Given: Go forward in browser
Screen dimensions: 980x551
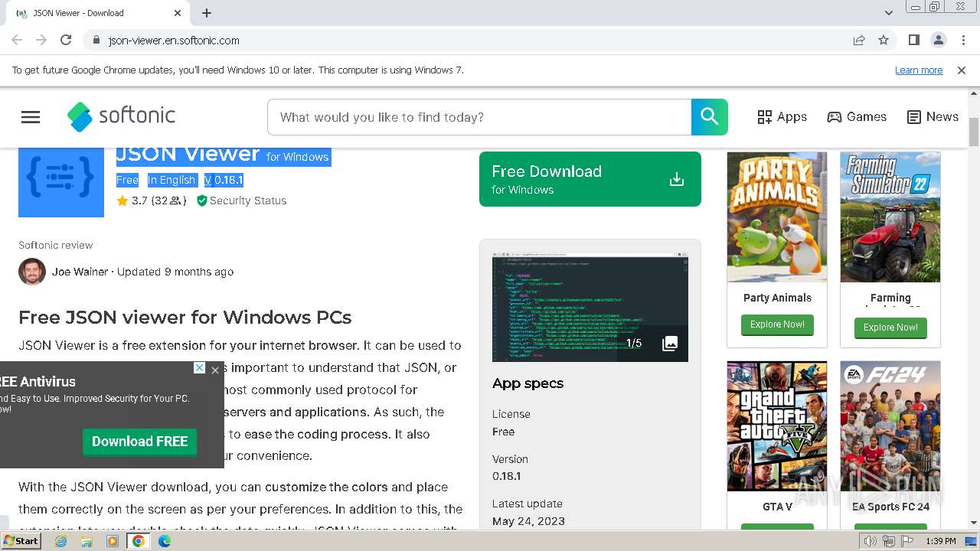Looking at the screenshot, I should click(x=41, y=41).
